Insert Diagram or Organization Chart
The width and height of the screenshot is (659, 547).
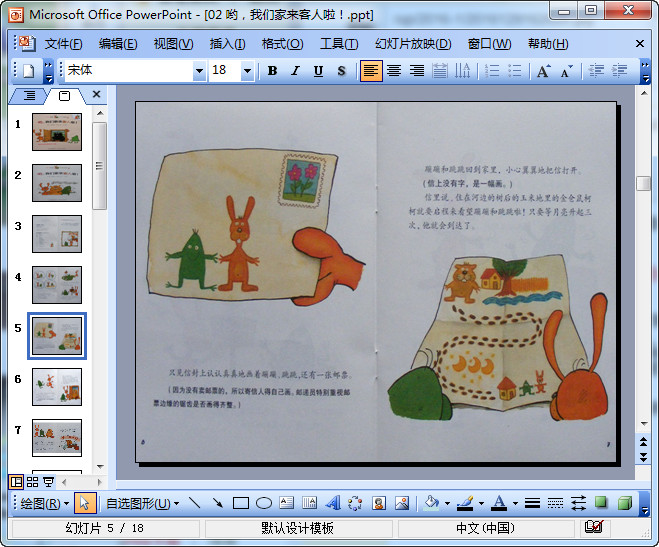[356, 503]
